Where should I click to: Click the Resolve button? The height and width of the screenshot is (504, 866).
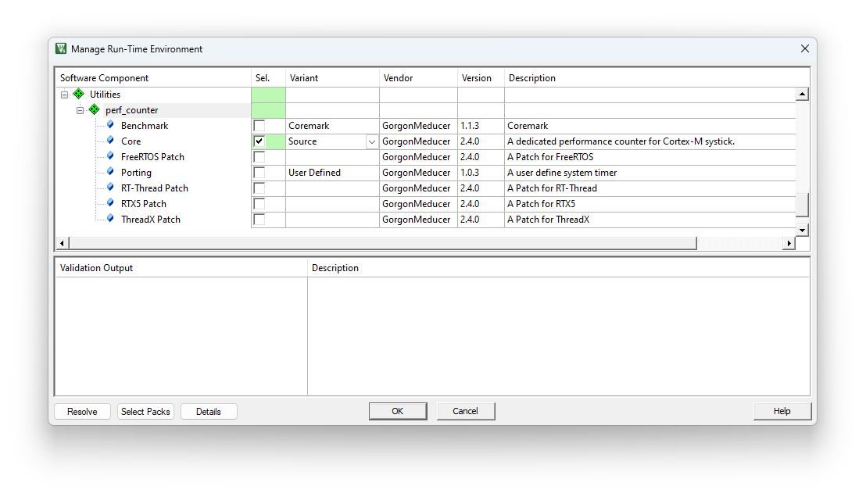tap(82, 411)
